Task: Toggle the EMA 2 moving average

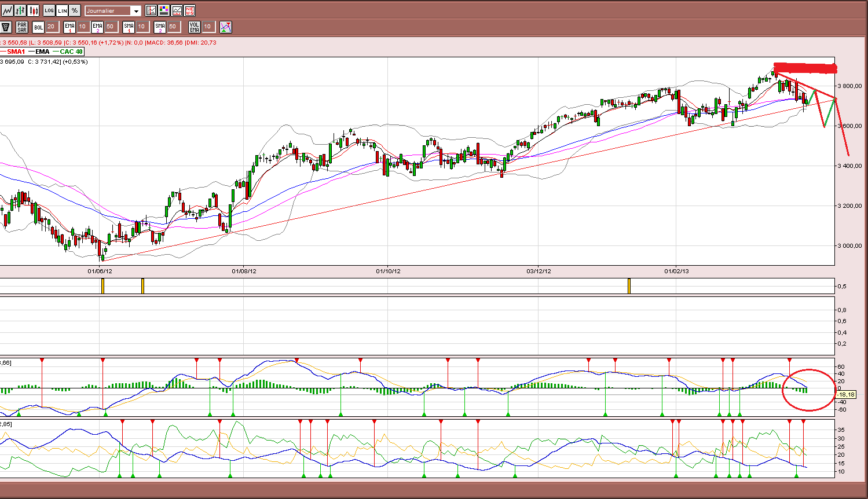Action: tap(98, 27)
